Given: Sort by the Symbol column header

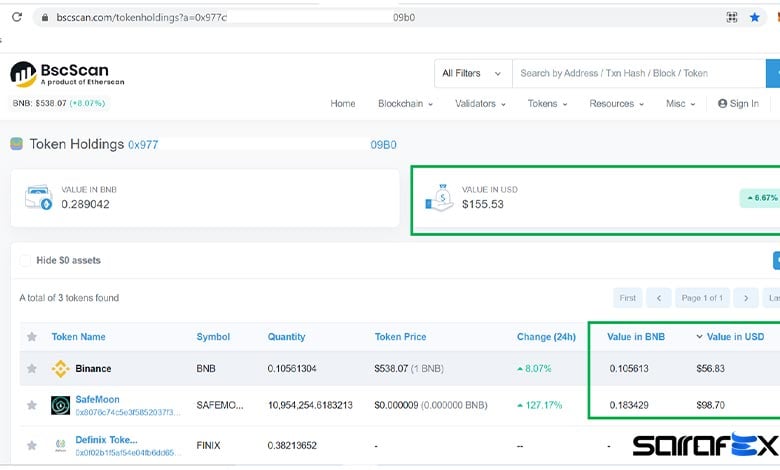Looking at the screenshot, I should pyautogui.click(x=213, y=337).
